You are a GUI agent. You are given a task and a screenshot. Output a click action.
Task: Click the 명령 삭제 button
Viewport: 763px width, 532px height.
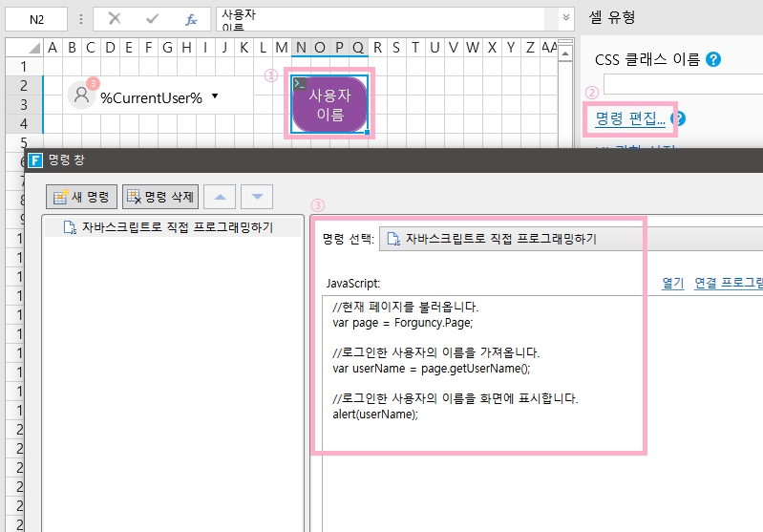[x=159, y=198]
